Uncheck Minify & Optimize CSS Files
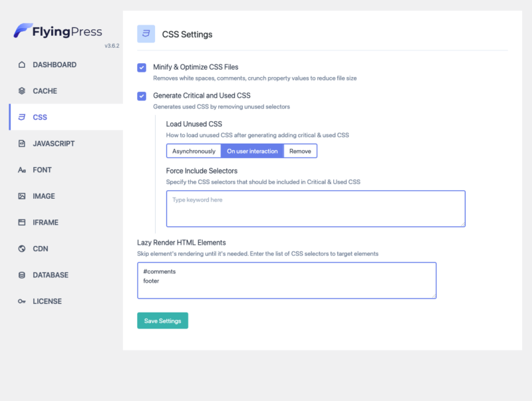The width and height of the screenshot is (532, 401). (141, 67)
